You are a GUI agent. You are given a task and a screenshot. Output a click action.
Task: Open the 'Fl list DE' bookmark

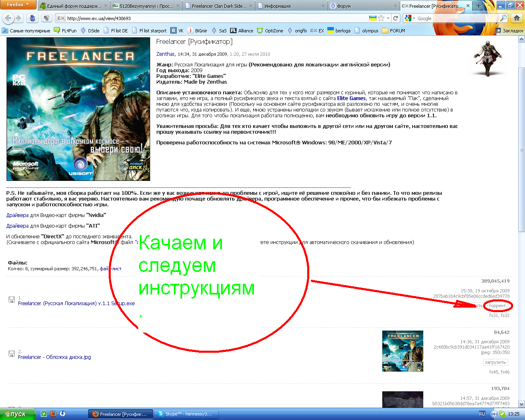coord(116,30)
